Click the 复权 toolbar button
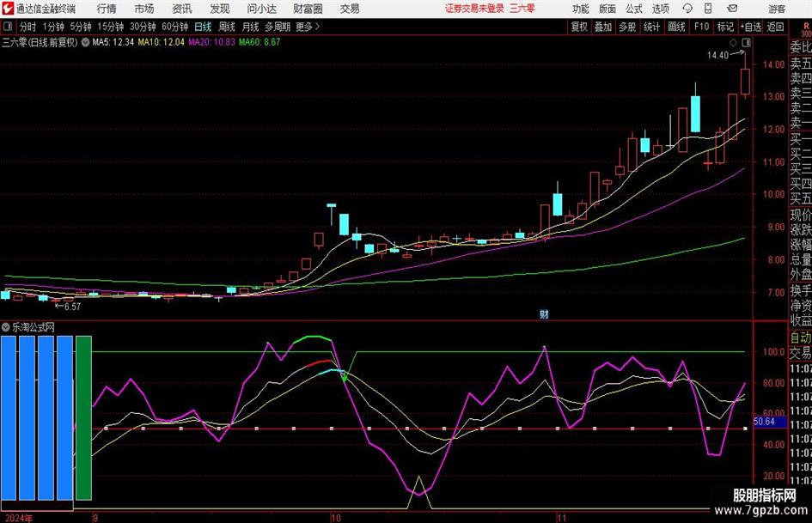This screenshot has height=523, width=812. pos(579,27)
